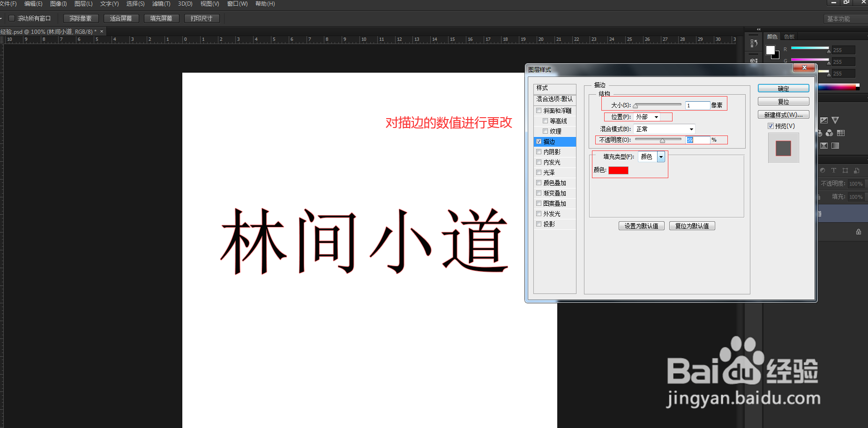This screenshot has width=868, height=428.
Task: Filter Layers panel by type layers
Action: click(x=834, y=170)
